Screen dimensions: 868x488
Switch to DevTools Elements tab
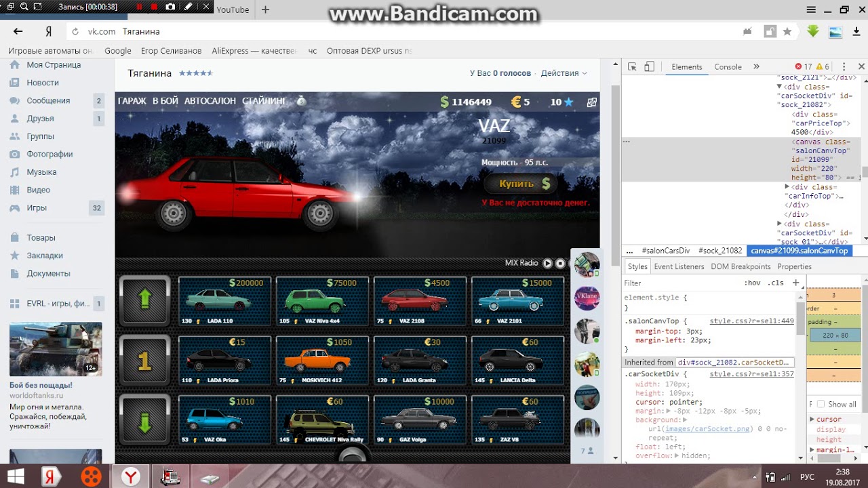687,66
